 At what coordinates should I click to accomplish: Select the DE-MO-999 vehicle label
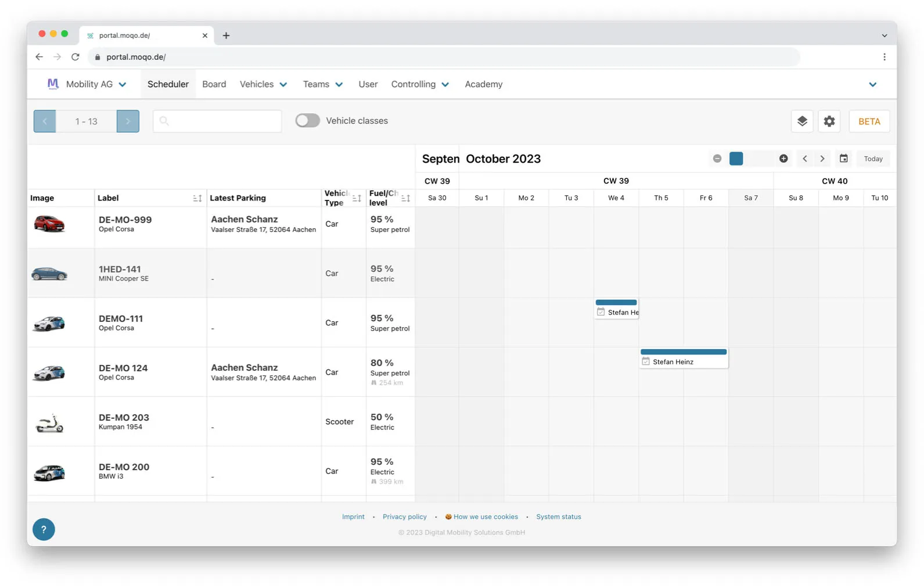coord(125,220)
